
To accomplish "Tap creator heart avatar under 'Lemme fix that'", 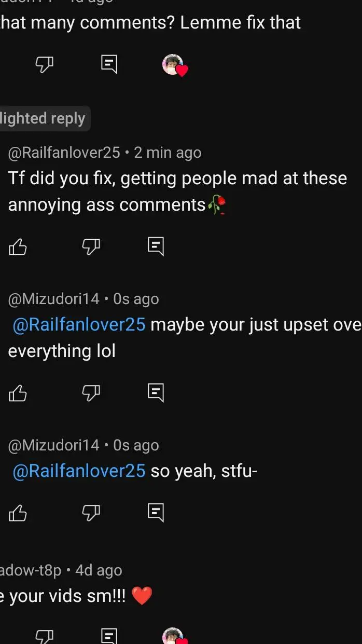I will point(174,65).
